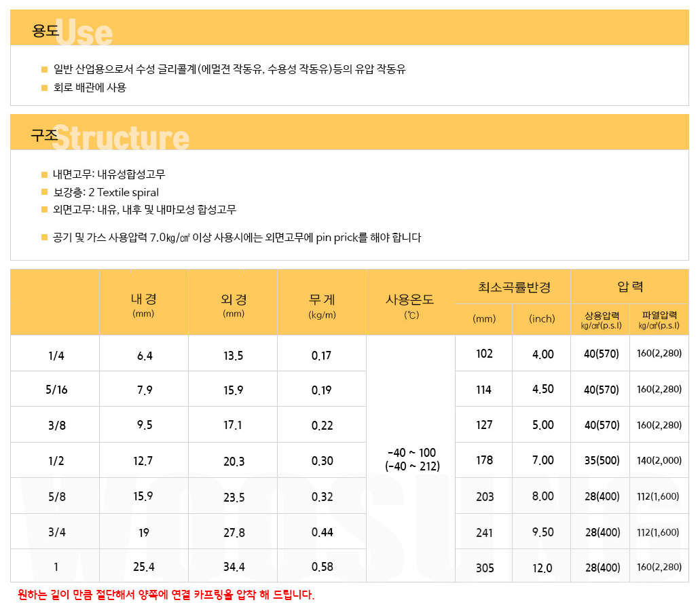Screen dimensions: 700x613
Task: Click outer diameter '34.4' in the 1 row
Action: (234, 567)
